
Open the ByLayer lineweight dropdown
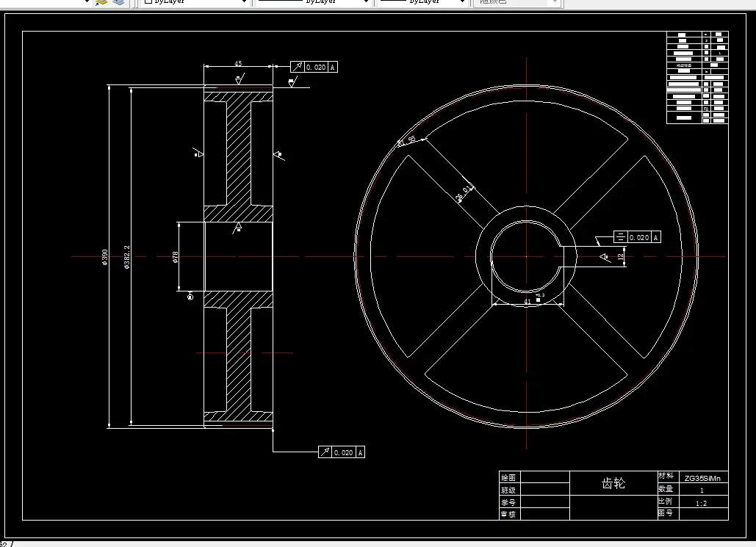(x=422, y=2)
